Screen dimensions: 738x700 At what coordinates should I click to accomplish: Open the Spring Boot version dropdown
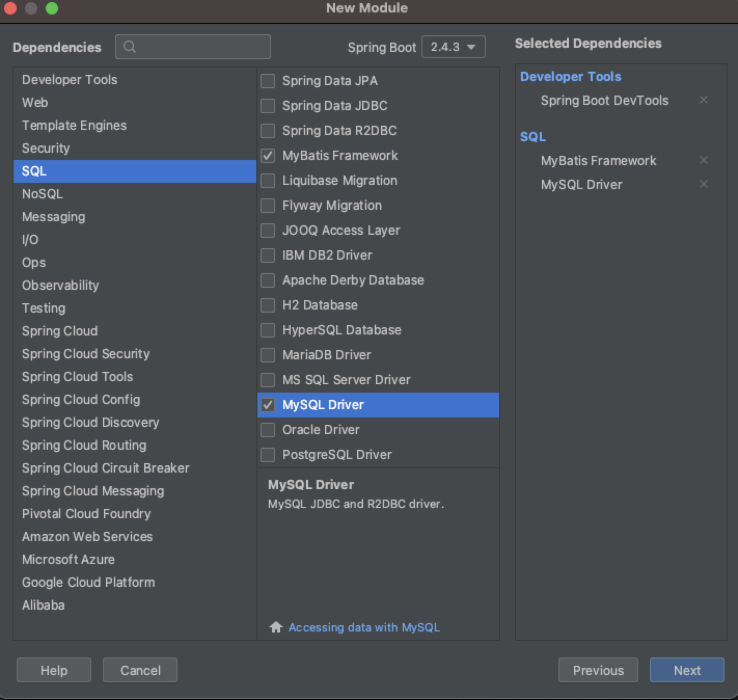[453, 47]
